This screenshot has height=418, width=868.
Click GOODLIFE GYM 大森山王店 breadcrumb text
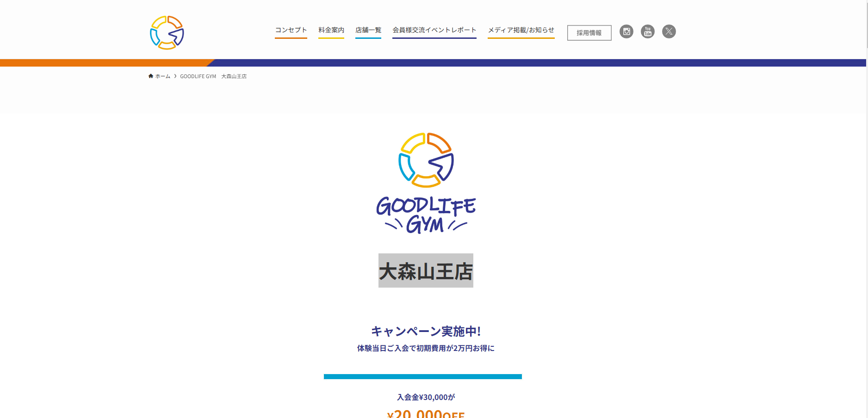click(x=213, y=76)
